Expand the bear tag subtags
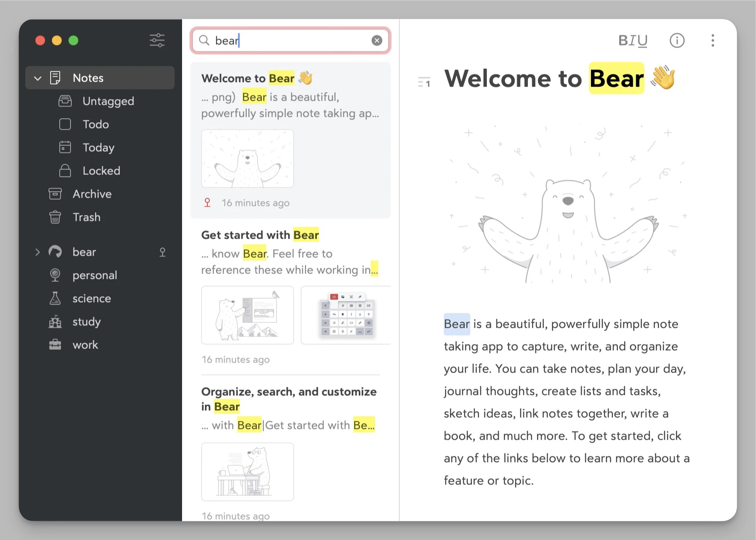 point(38,252)
